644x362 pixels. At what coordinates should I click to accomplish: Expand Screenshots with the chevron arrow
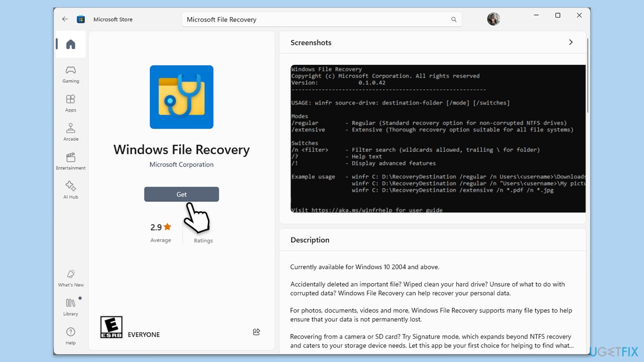(571, 42)
